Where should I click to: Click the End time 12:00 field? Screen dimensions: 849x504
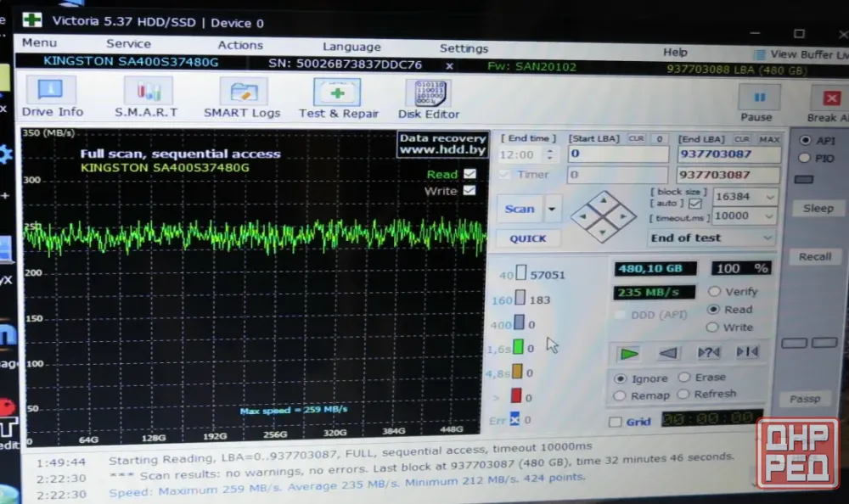click(521, 154)
